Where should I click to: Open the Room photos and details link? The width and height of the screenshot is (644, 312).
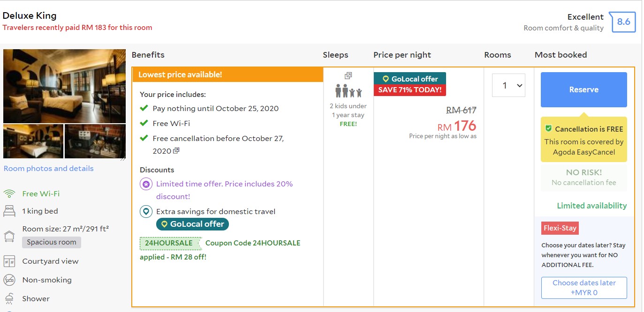pos(49,169)
